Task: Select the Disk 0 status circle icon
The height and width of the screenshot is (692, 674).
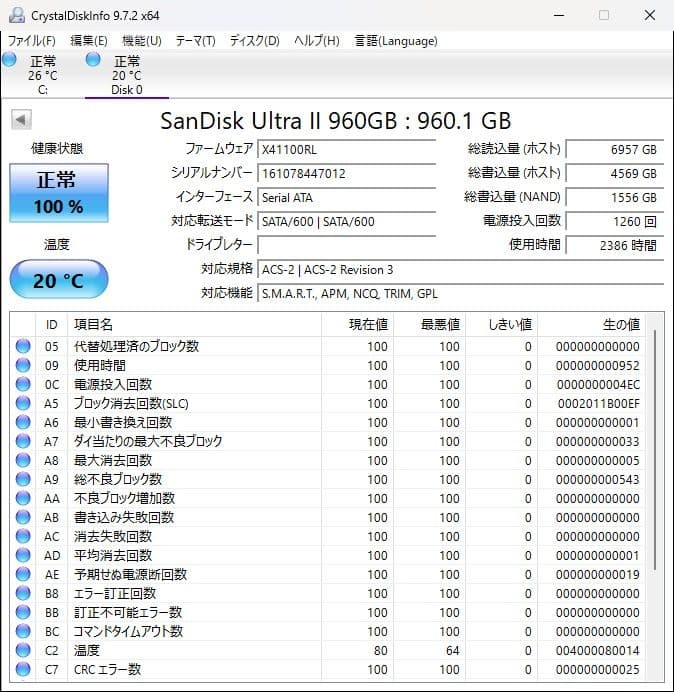Action: point(93,60)
